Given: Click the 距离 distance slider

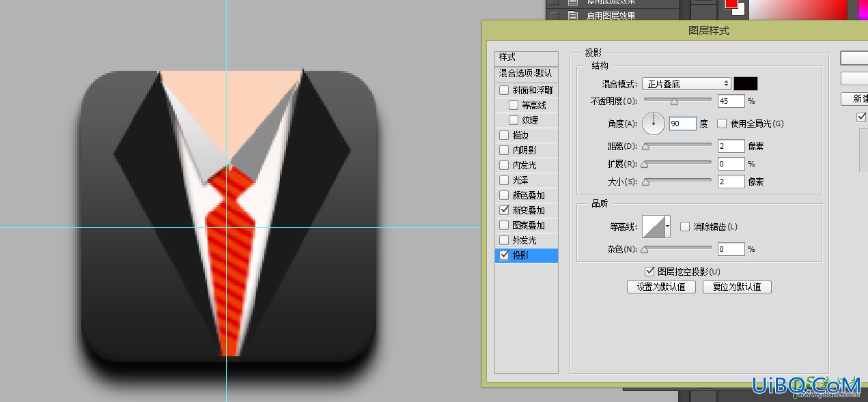Looking at the screenshot, I should point(677,146).
